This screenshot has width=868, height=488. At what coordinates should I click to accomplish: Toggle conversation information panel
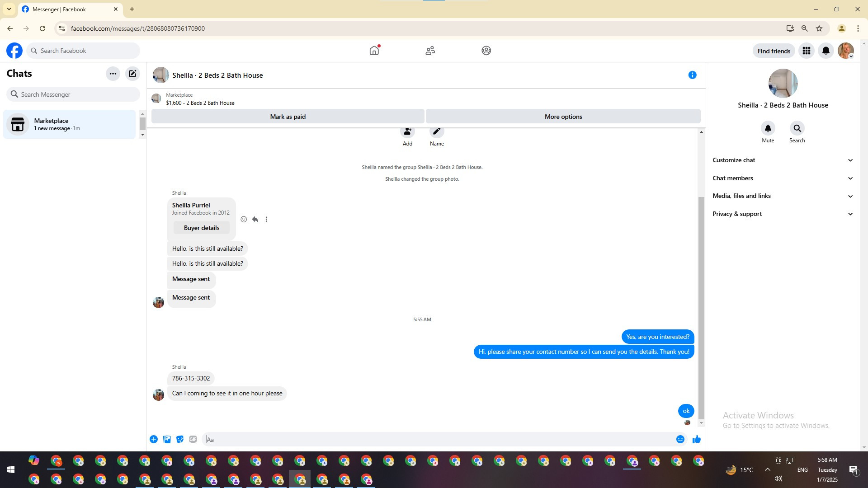coord(692,75)
